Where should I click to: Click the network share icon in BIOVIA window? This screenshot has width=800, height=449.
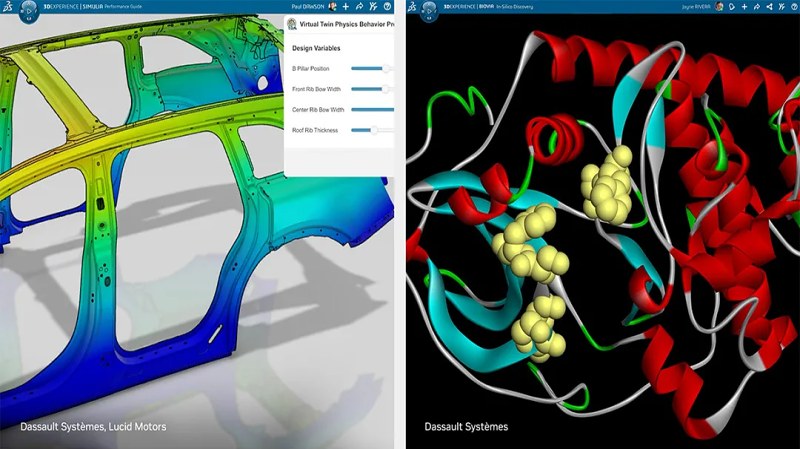(769, 7)
